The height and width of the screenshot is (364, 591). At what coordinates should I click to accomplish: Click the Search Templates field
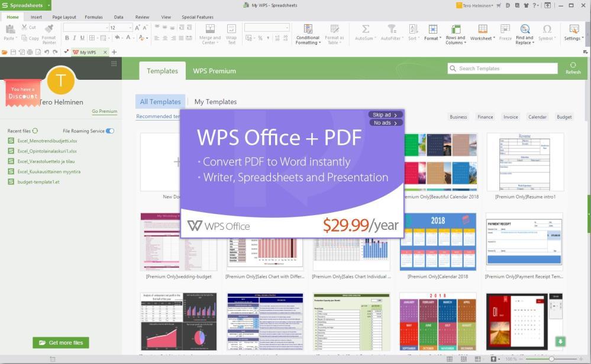[x=502, y=69]
